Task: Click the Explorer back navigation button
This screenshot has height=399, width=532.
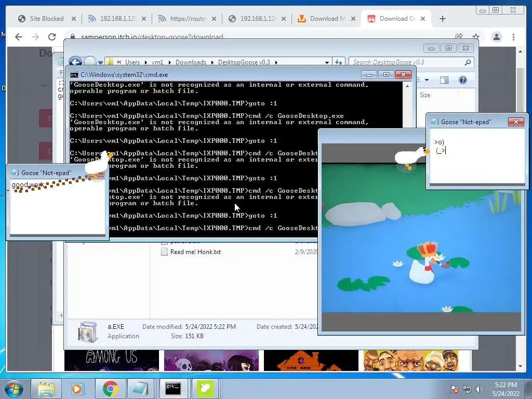Action: (x=75, y=62)
